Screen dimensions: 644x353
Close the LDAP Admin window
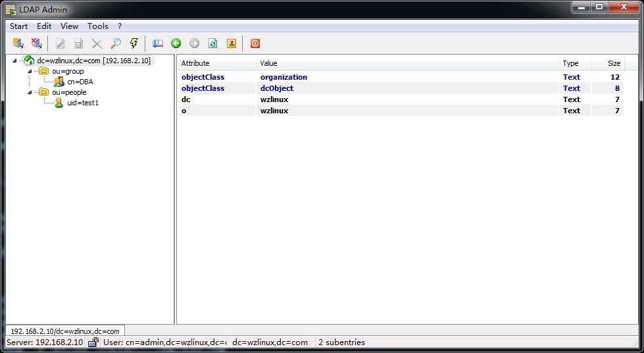click(624, 7)
